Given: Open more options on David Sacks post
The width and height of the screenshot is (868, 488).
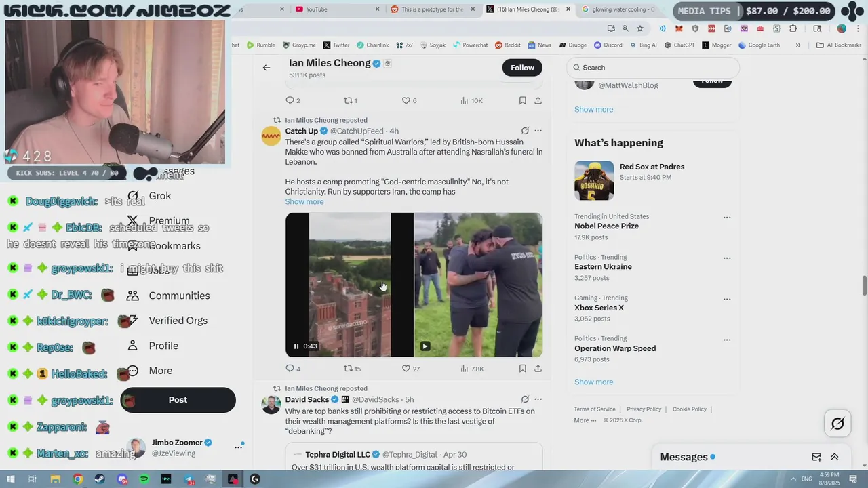Looking at the screenshot, I should pyautogui.click(x=538, y=399).
